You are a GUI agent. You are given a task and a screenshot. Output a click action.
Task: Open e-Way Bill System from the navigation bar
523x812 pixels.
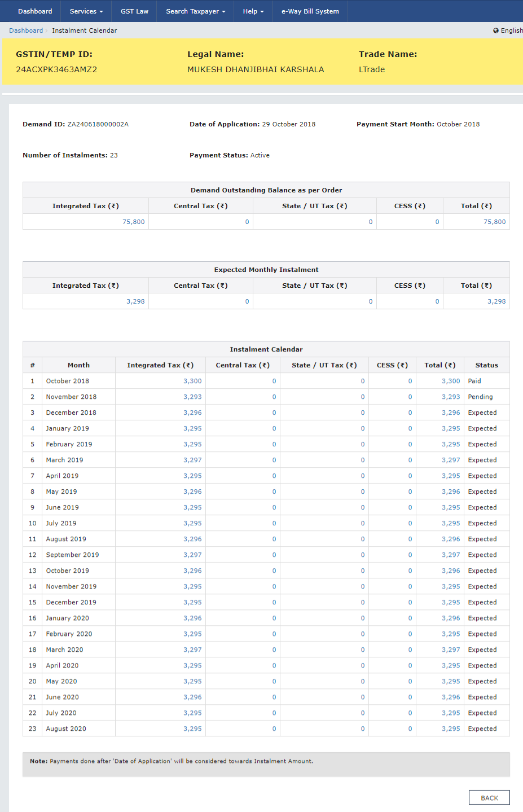click(x=310, y=11)
